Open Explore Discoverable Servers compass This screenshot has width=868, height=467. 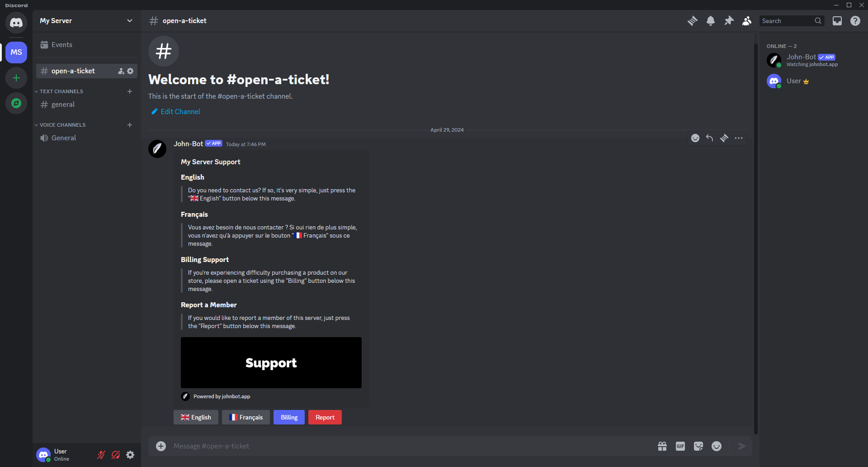16,103
